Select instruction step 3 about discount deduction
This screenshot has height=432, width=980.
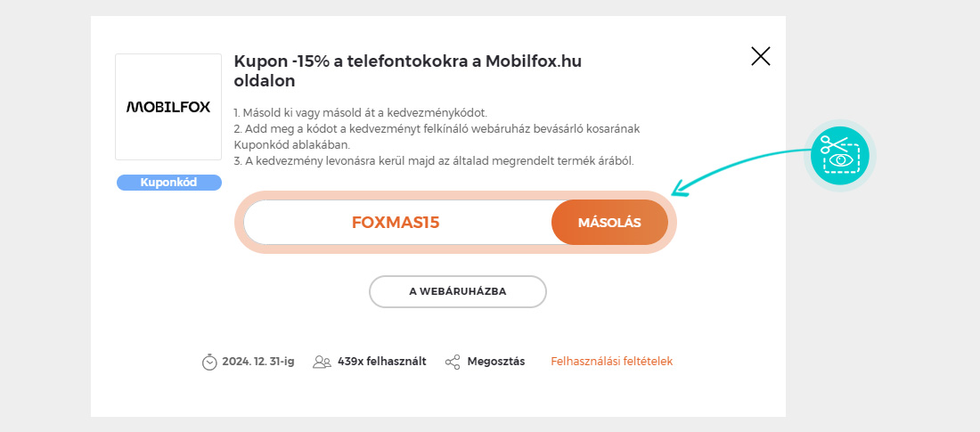[x=434, y=160]
